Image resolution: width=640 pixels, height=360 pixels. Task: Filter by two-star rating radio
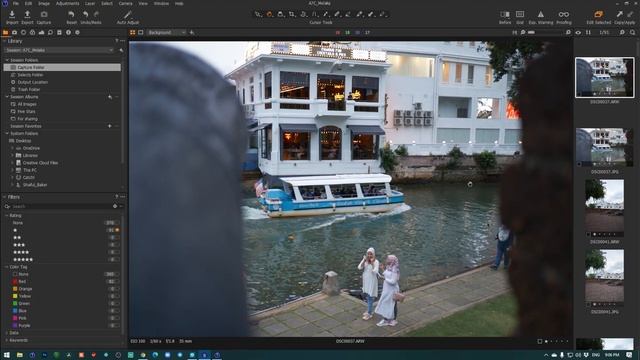point(117,238)
